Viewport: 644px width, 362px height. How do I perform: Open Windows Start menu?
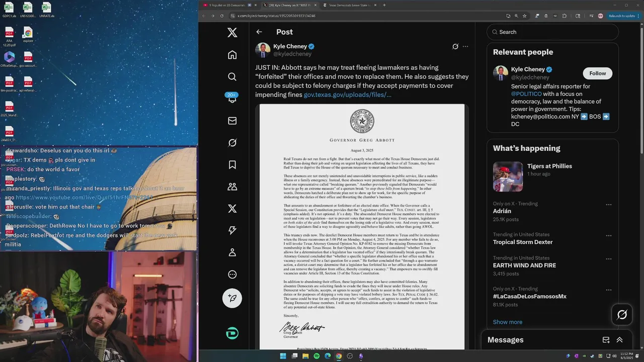pos(283,356)
